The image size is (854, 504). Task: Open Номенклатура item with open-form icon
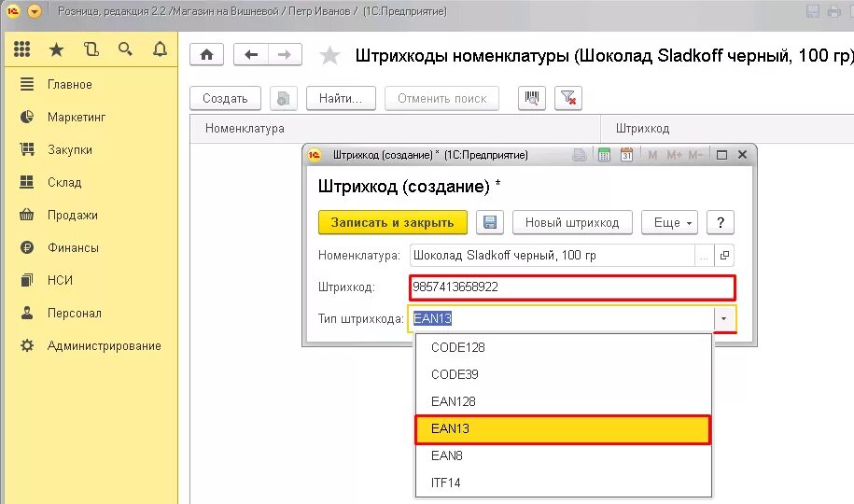(x=724, y=255)
